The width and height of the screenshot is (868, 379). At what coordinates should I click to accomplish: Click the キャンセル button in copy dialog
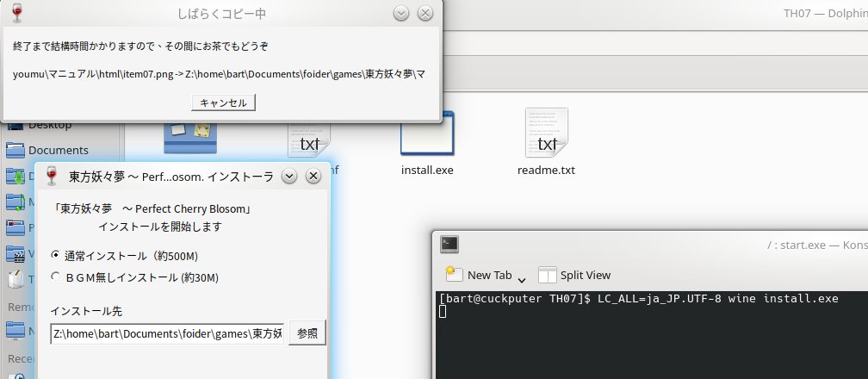tap(223, 103)
